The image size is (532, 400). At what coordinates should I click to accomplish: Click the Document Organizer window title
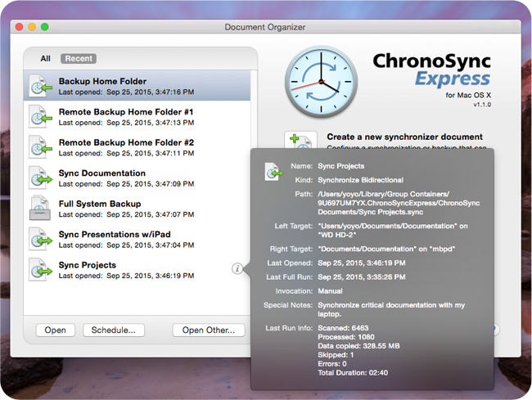click(265, 27)
